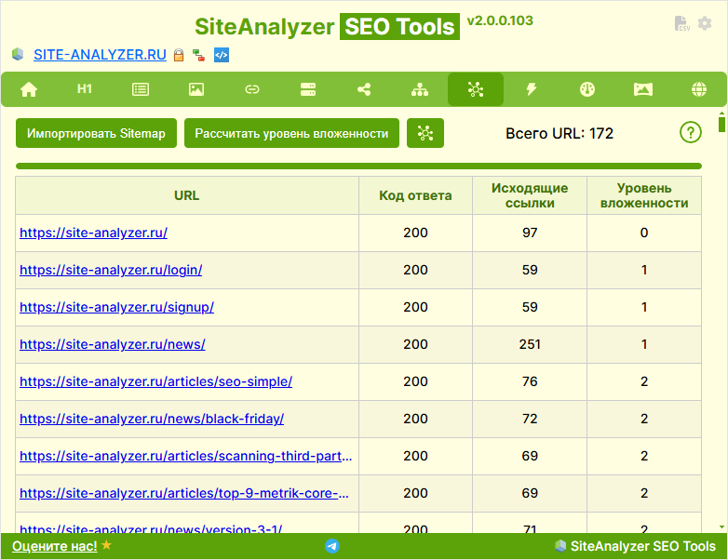Viewport: 728px width, 560px height.
Task: Click the blue source code icon
Action: tap(222, 55)
